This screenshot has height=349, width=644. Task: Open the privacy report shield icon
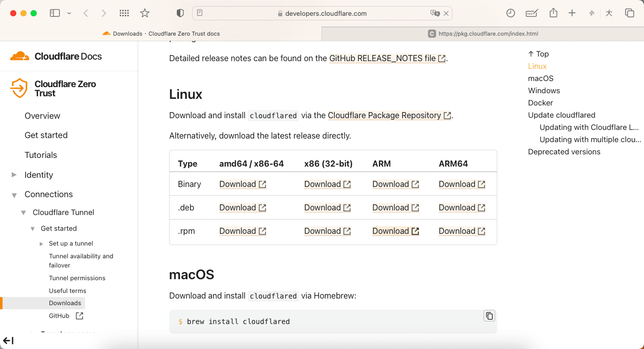(x=180, y=13)
